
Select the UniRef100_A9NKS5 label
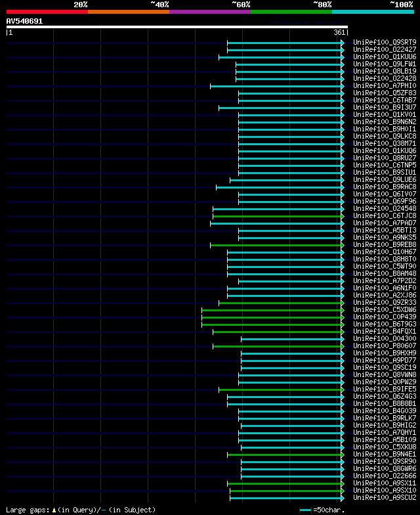click(x=385, y=238)
